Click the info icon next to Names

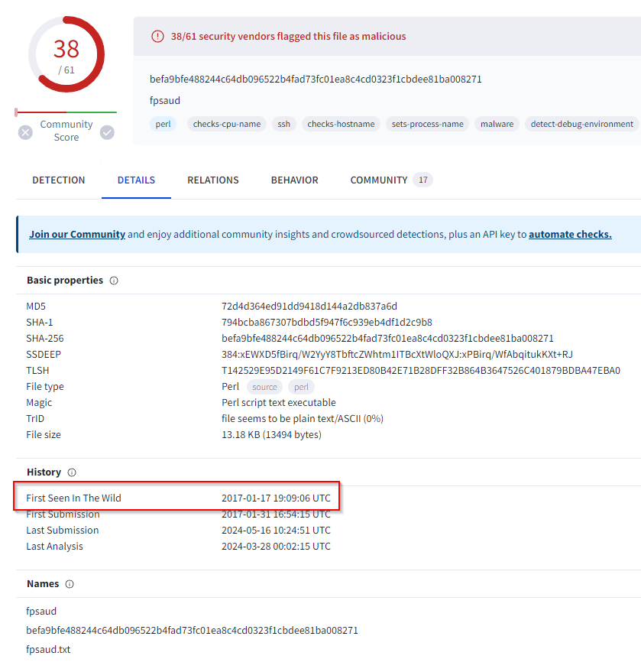click(70, 584)
